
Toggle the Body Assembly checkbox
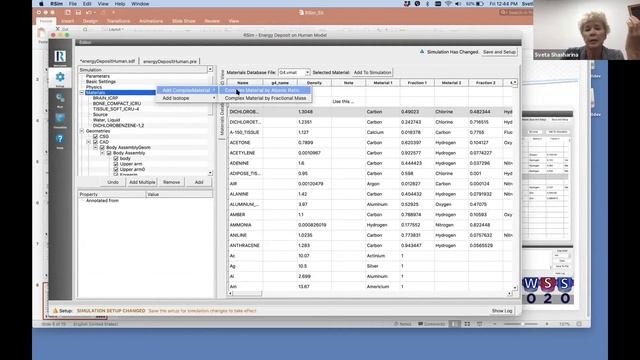click(109, 153)
